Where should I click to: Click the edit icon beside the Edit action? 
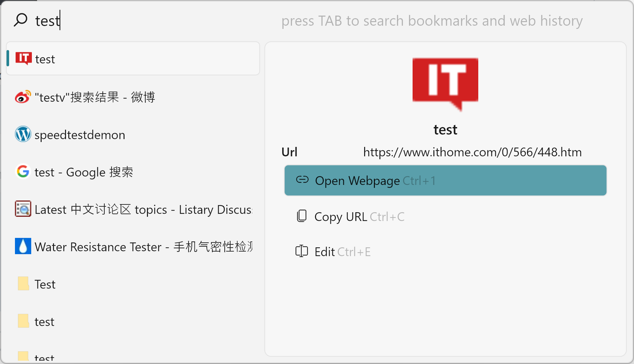(x=301, y=251)
